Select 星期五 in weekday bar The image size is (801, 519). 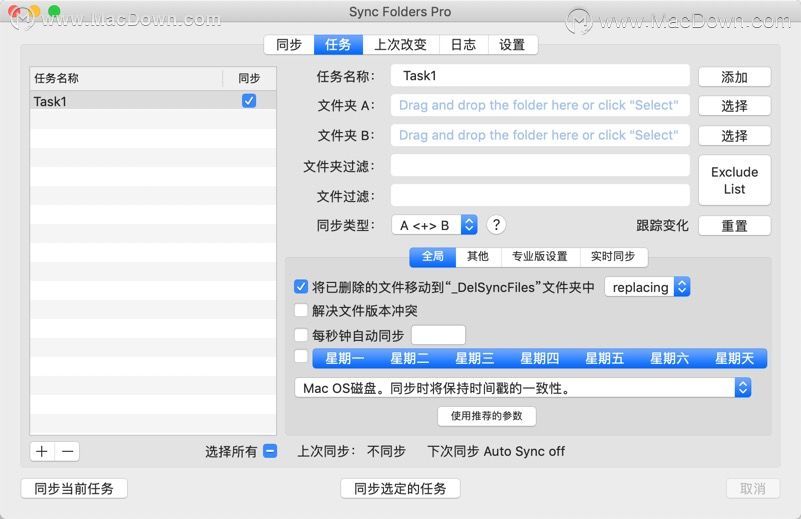pyautogui.click(x=604, y=359)
